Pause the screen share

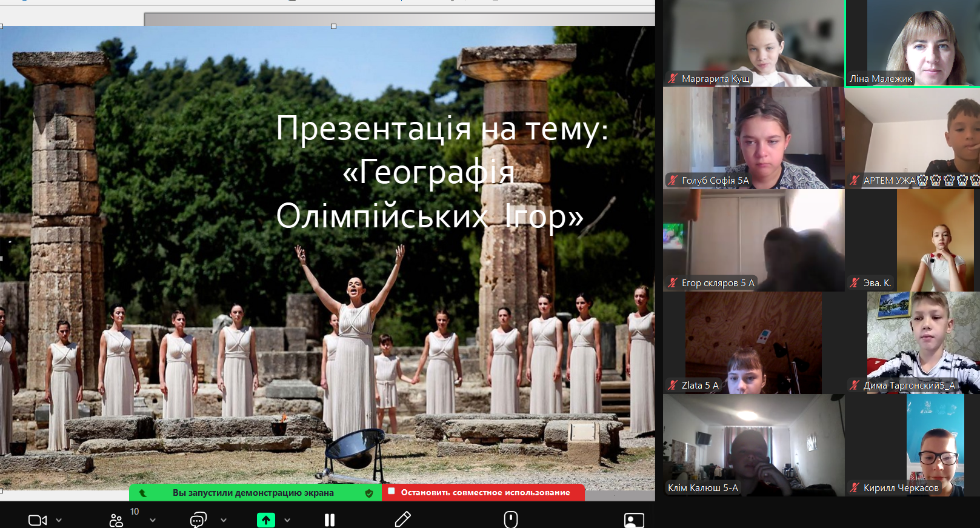(x=330, y=520)
